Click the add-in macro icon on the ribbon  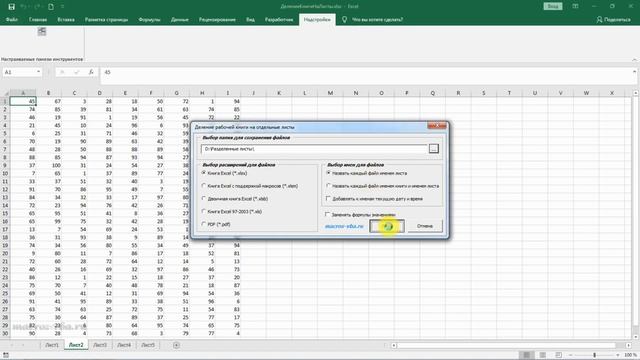[x=42, y=31]
